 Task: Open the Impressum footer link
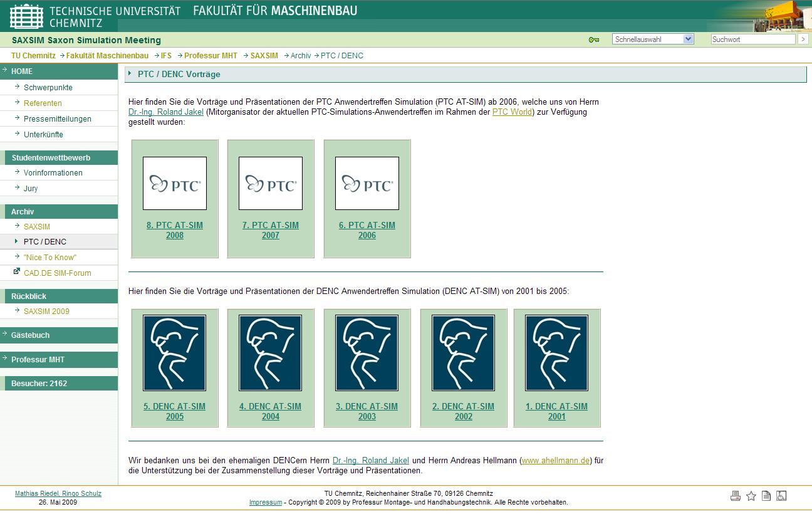(266, 503)
